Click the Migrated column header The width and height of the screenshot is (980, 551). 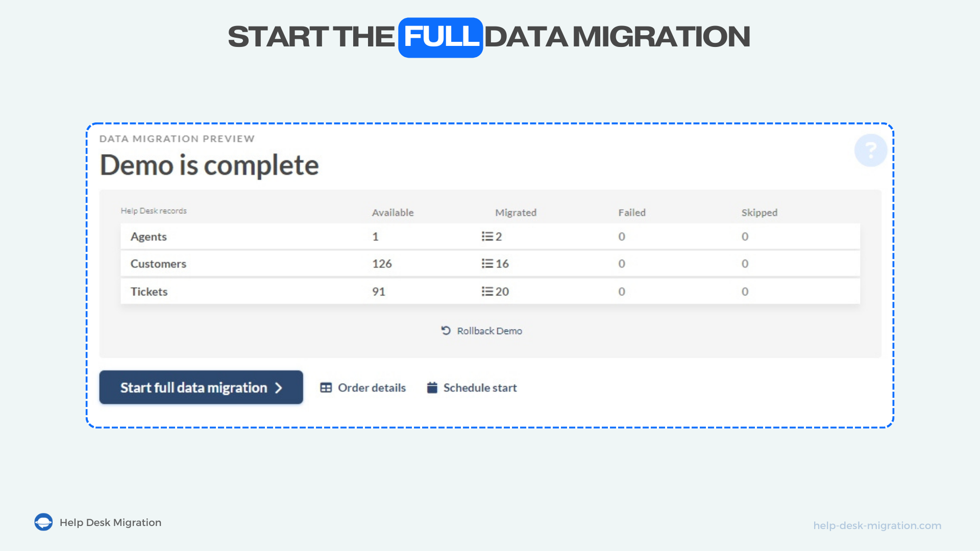(516, 212)
